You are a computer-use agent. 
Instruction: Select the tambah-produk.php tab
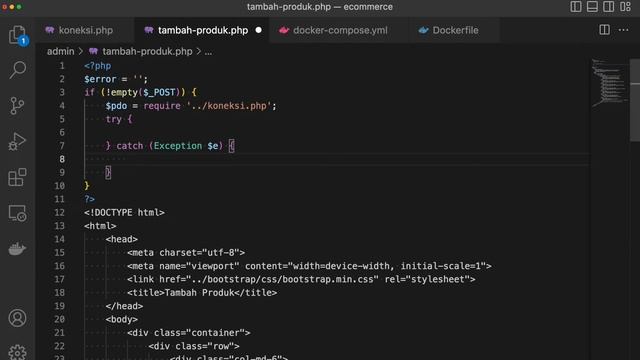click(x=202, y=30)
